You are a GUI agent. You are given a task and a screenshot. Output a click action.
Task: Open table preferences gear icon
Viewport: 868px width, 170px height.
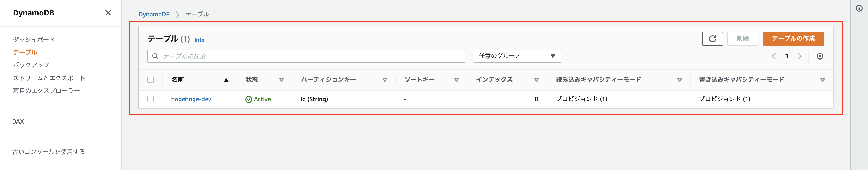(820, 56)
